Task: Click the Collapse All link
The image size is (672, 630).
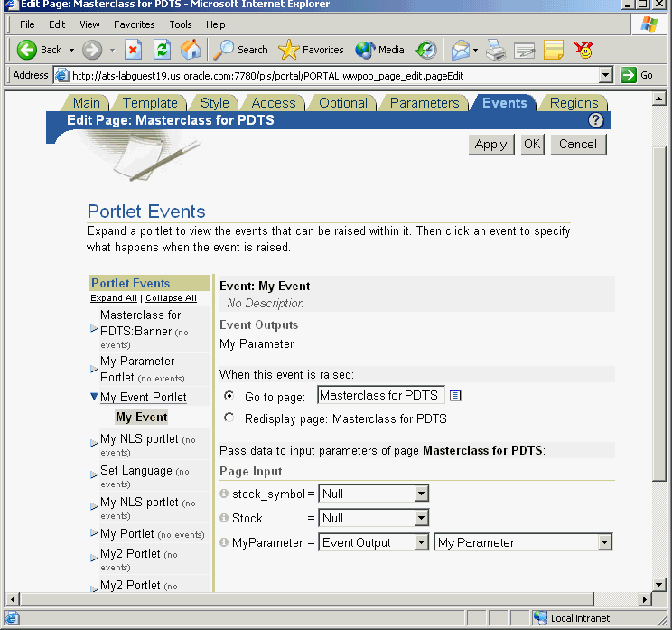Action: (171, 298)
